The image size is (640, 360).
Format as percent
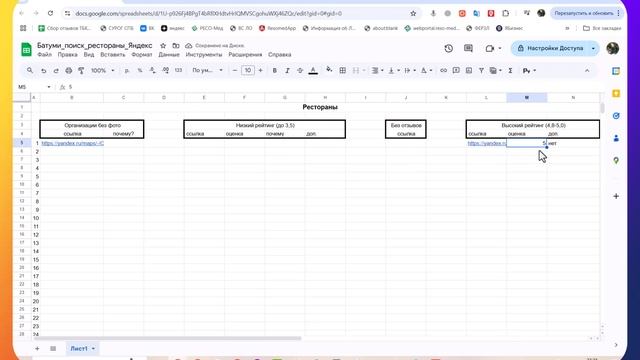pos(140,71)
